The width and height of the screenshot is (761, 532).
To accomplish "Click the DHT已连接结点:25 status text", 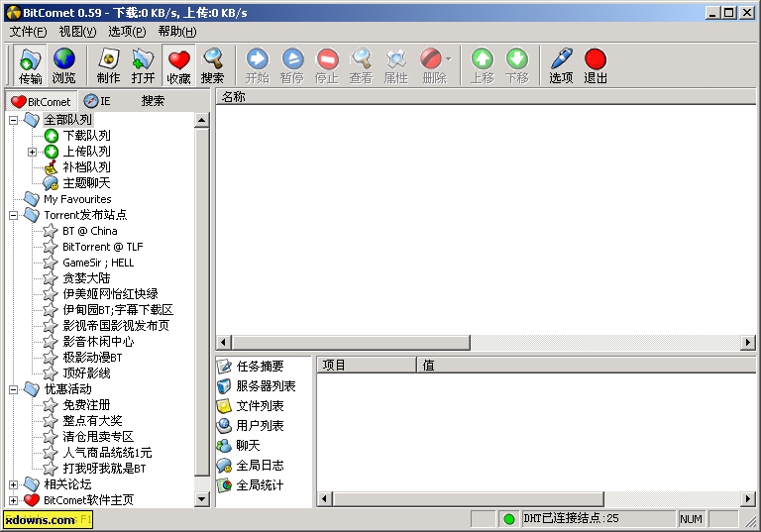I will 571,518.
